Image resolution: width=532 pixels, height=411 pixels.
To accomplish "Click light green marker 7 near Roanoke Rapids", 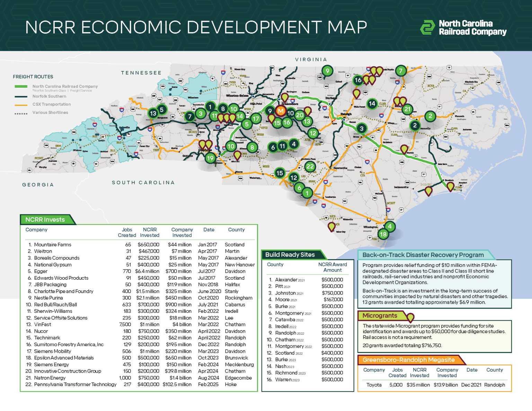I will click(401, 71).
